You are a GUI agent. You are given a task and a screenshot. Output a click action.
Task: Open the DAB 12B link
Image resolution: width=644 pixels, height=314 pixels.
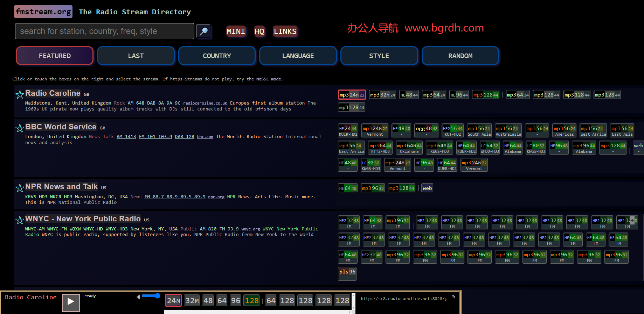click(x=185, y=137)
